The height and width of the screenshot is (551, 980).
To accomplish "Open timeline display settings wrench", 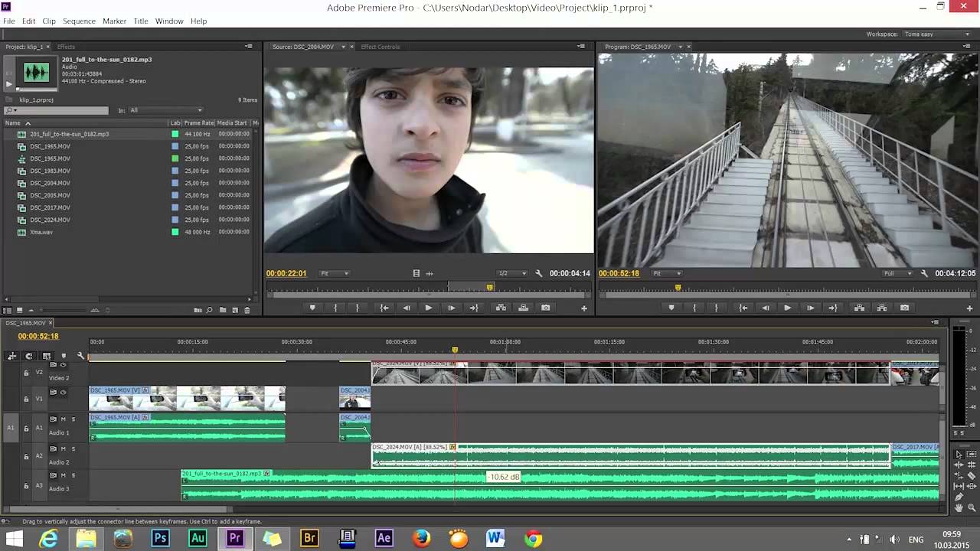I will [x=80, y=356].
